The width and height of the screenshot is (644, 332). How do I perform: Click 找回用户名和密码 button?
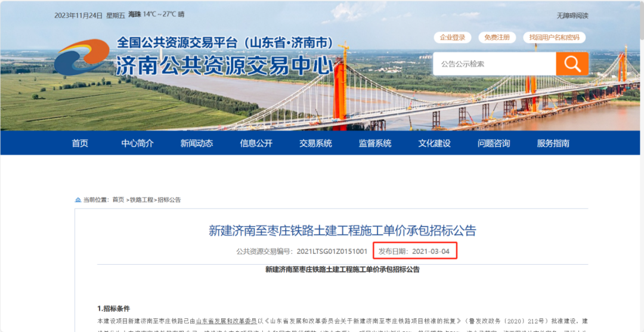pos(554,38)
